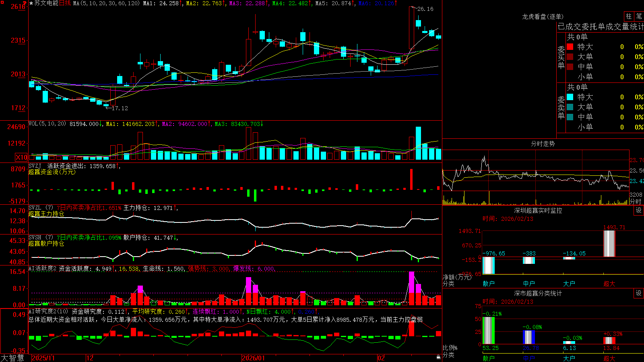
Task: Select 散户 category in 深市超赢分类统计
Action: (x=489, y=358)
